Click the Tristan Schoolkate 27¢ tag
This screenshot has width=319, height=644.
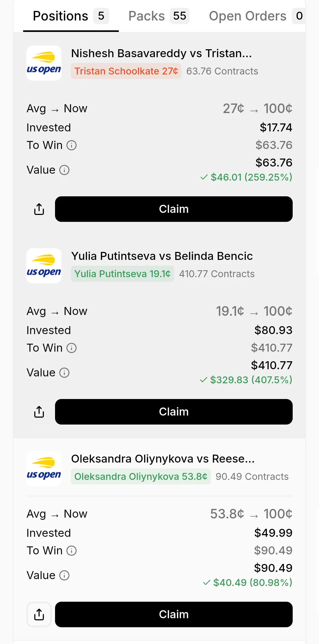[126, 71]
